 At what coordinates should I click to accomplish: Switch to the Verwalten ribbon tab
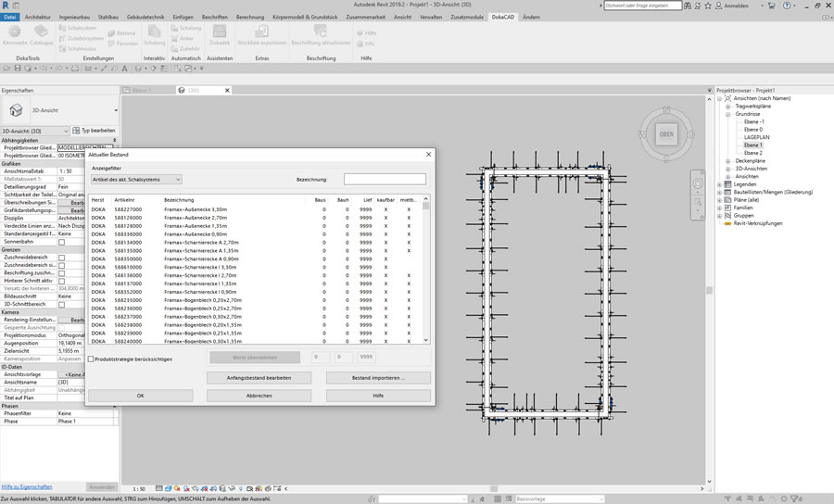(431, 17)
